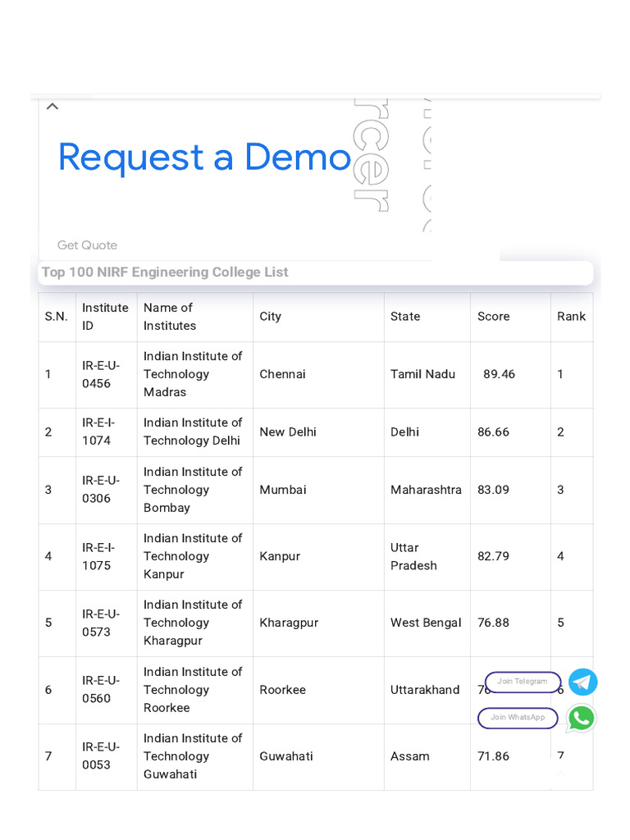Select the score 71.86
630x840 pixels.
pos(493,756)
